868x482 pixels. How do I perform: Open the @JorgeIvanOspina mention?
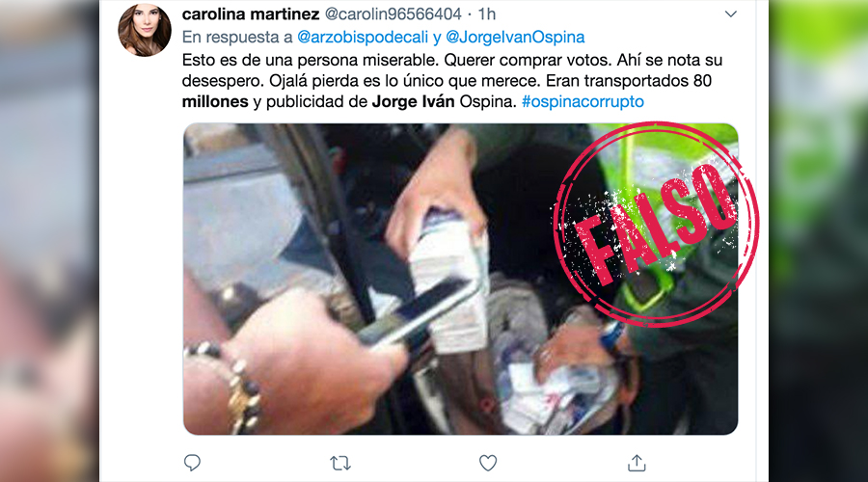(x=515, y=37)
